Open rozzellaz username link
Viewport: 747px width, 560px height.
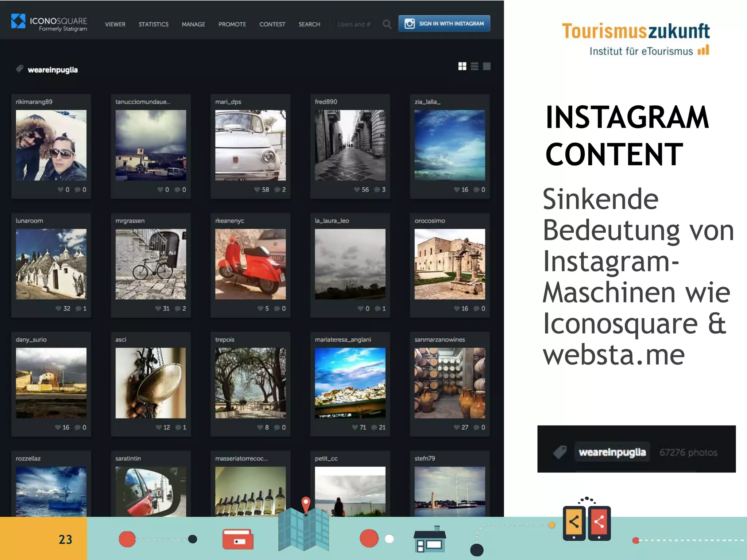[28, 458]
